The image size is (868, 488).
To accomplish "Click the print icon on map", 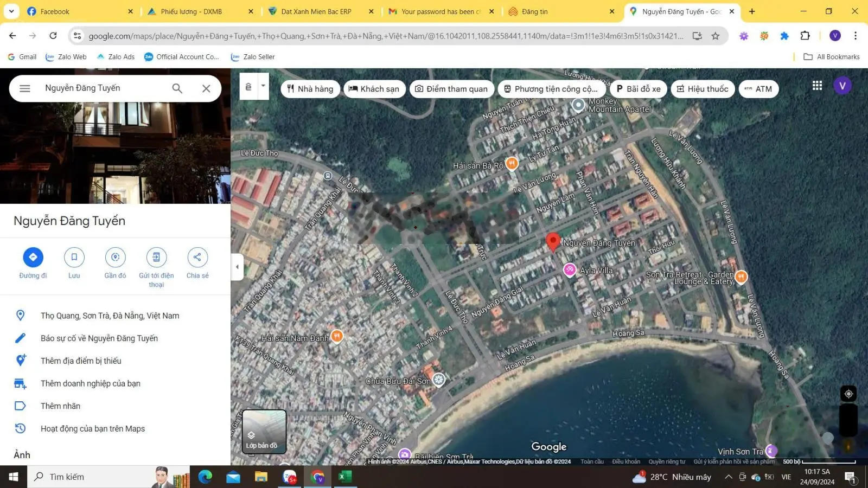I will [x=248, y=87].
